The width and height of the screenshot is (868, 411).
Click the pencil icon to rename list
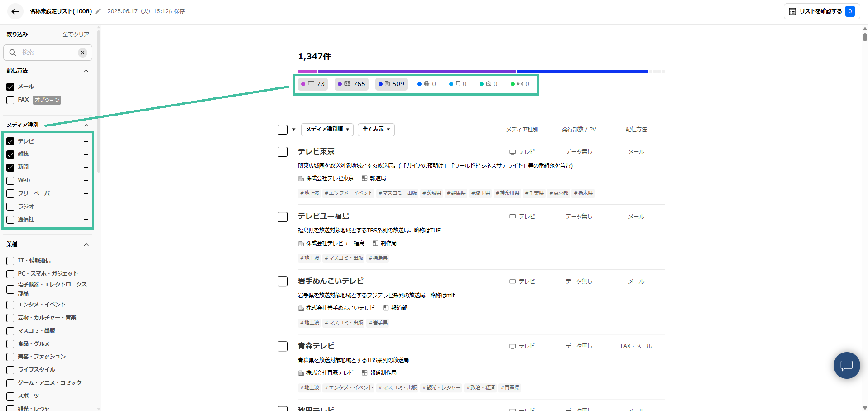click(98, 11)
